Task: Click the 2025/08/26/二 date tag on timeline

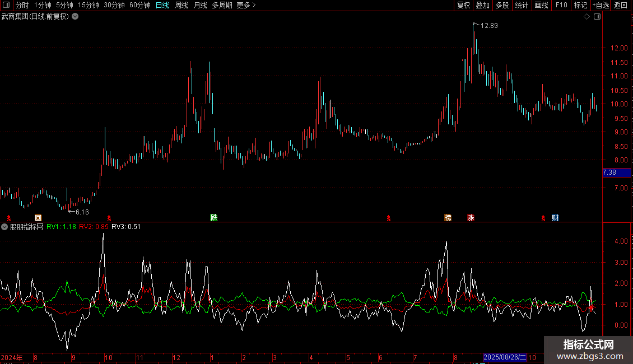Action: (x=505, y=357)
